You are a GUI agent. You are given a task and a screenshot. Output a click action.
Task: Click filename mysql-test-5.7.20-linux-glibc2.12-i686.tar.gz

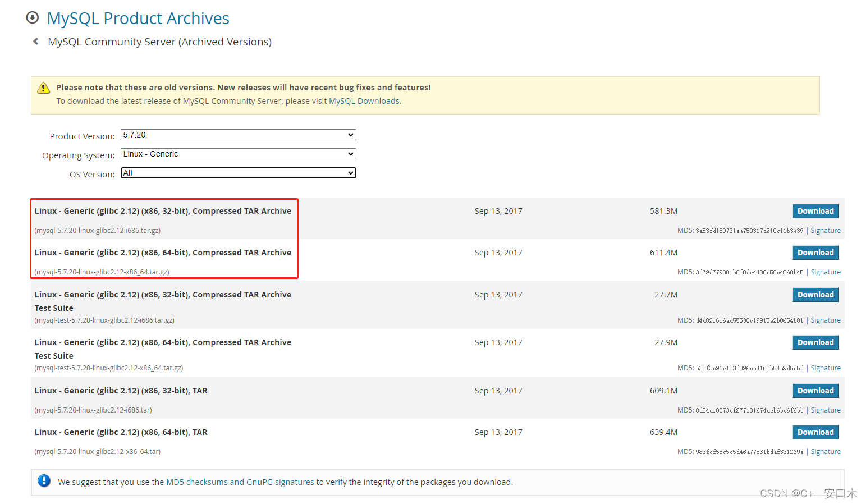coord(104,320)
